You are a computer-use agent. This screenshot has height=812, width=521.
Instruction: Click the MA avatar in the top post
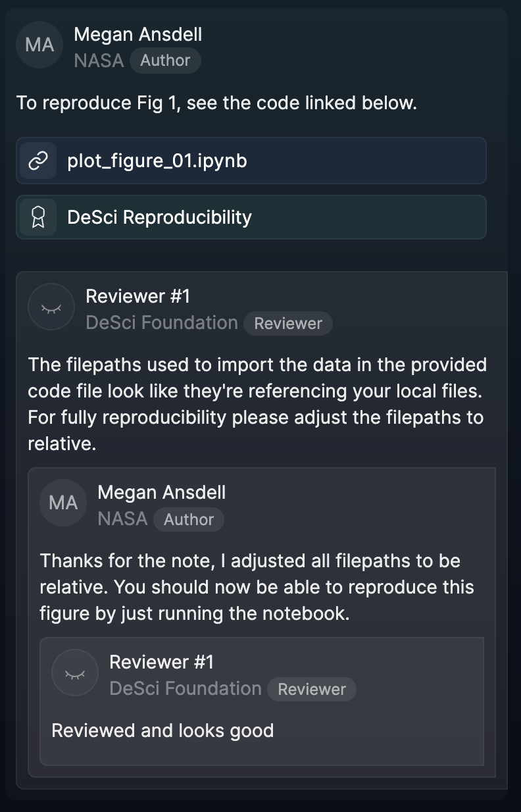click(x=39, y=45)
